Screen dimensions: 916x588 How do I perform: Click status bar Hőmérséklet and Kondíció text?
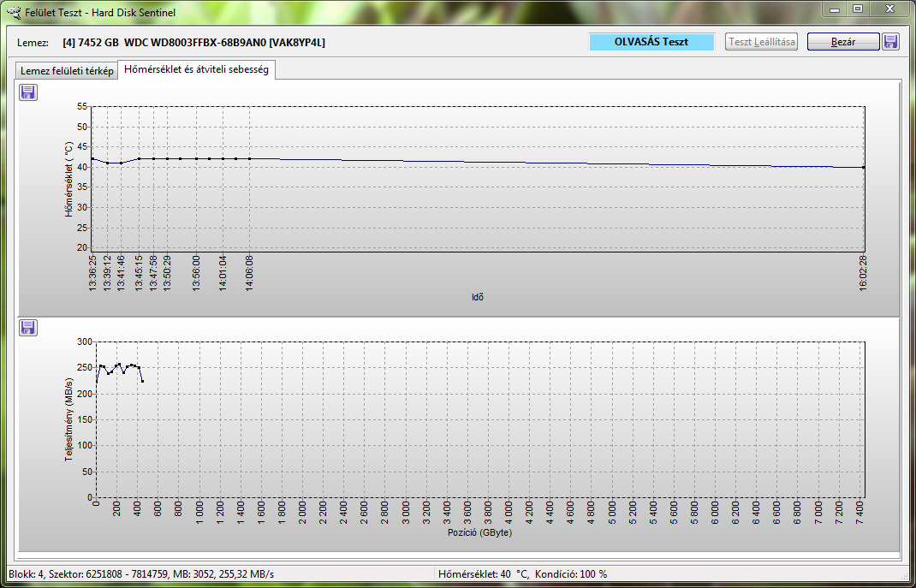523,574
